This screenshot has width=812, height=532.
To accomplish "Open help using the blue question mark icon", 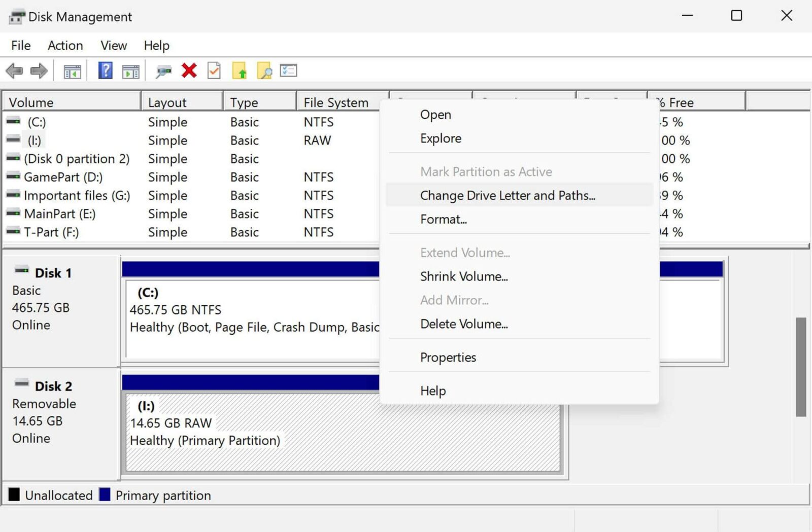I will click(105, 71).
